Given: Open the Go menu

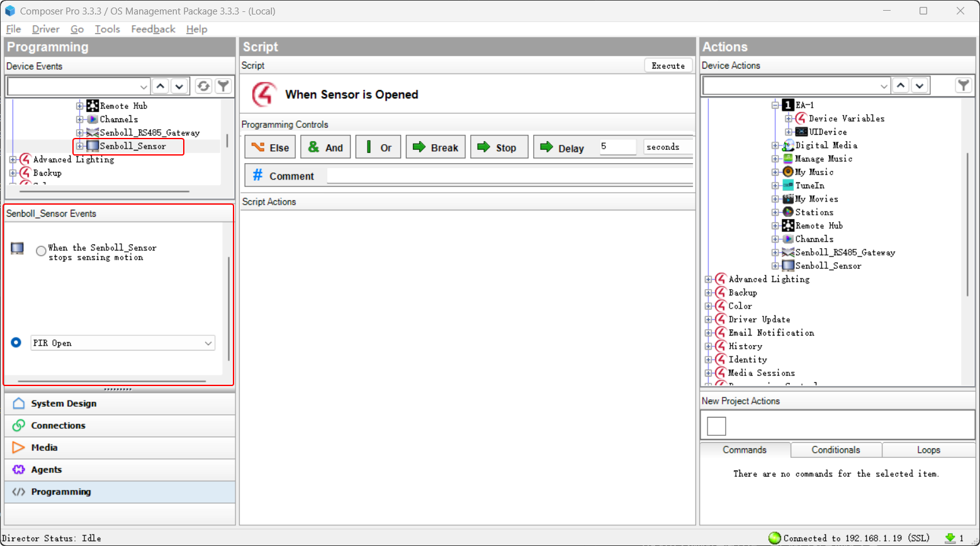Looking at the screenshot, I should (x=77, y=29).
